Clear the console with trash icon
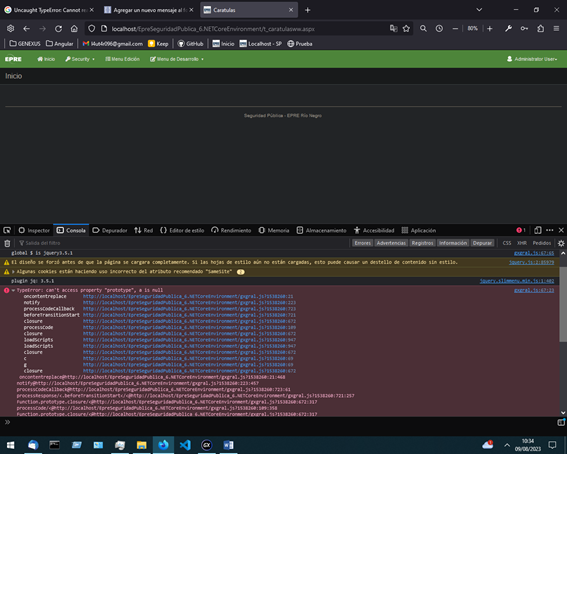Image resolution: width=567 pixels, height=603 pixels. [7, 243]
